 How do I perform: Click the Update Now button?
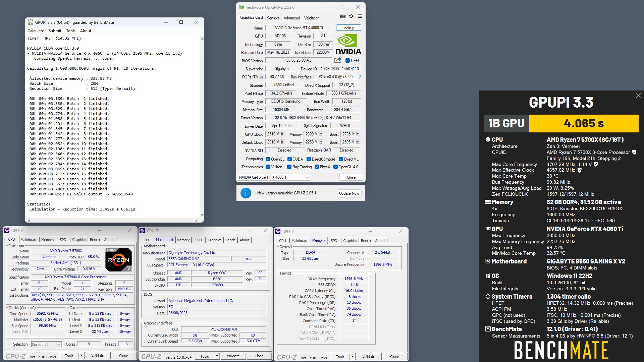point(349,193)
